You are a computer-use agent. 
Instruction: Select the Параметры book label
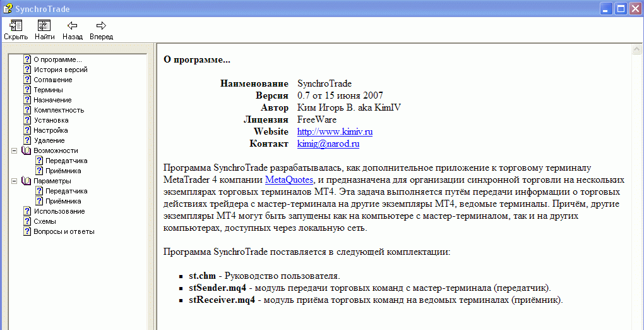52,181
